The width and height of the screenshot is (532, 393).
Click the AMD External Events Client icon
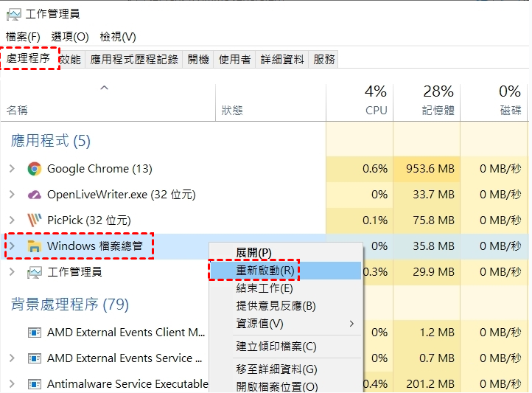[x=35, y=333]
